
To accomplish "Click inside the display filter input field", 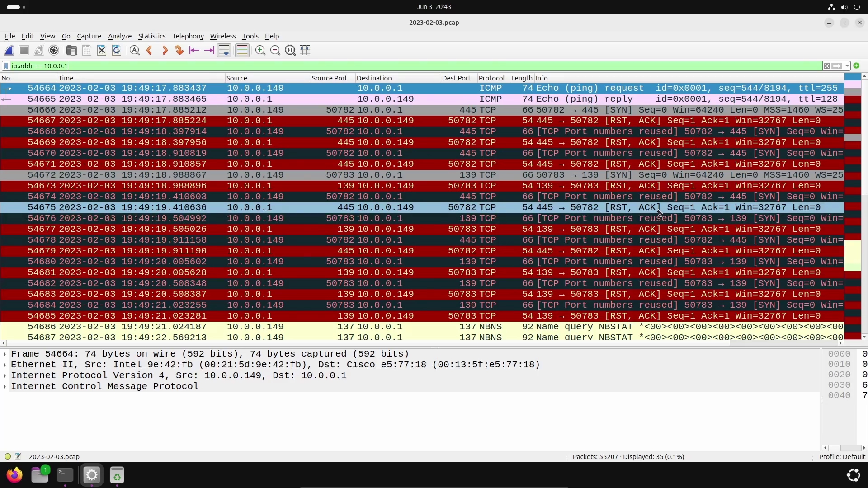I will pos(407,66).
